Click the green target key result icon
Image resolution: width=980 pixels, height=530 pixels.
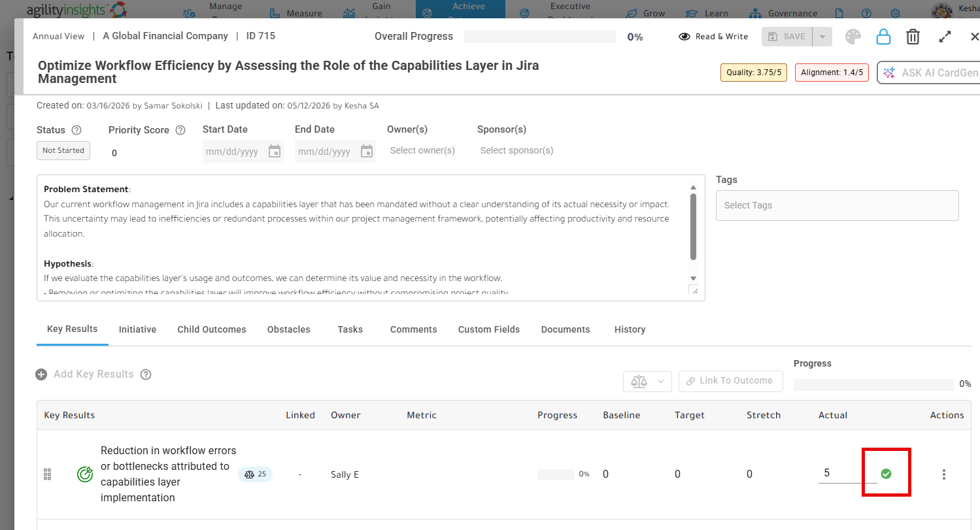coord(84,474)
